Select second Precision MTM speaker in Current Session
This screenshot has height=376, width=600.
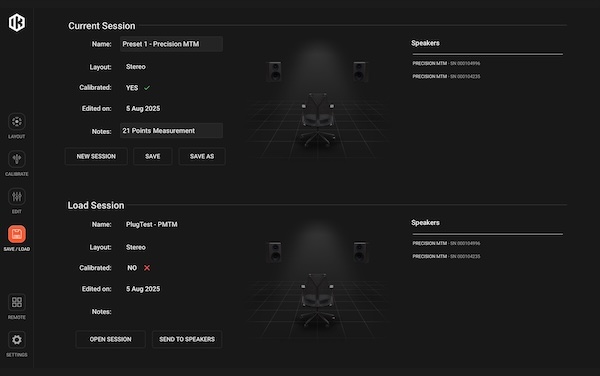pyautogui.click(x=446, y=77)
